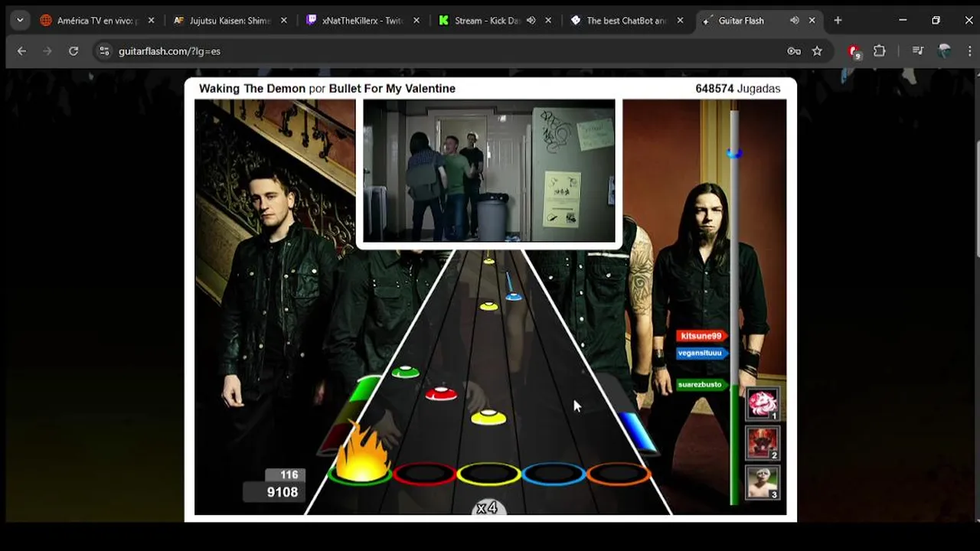Bookmark this page with the star icon
This screenshot has width=980, height=551.
pos(817,51)
